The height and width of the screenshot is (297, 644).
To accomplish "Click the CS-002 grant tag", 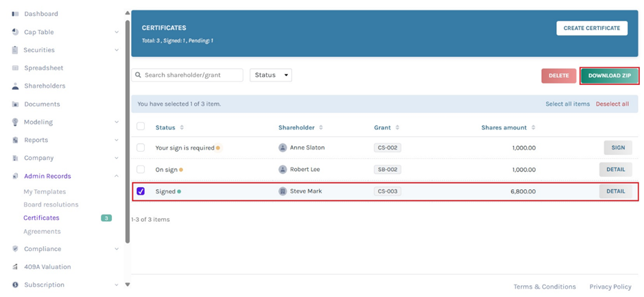I will click(387, 148).
